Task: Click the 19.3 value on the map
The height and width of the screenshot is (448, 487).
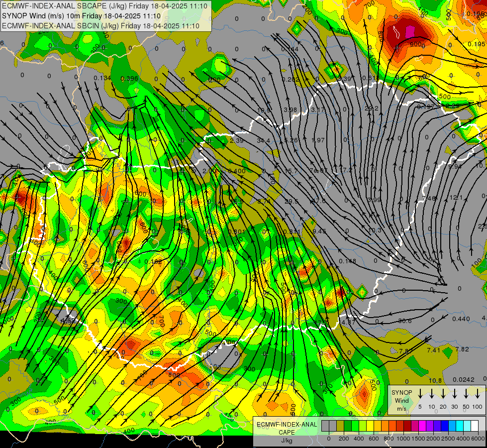Action: click(x=375, y=230)
